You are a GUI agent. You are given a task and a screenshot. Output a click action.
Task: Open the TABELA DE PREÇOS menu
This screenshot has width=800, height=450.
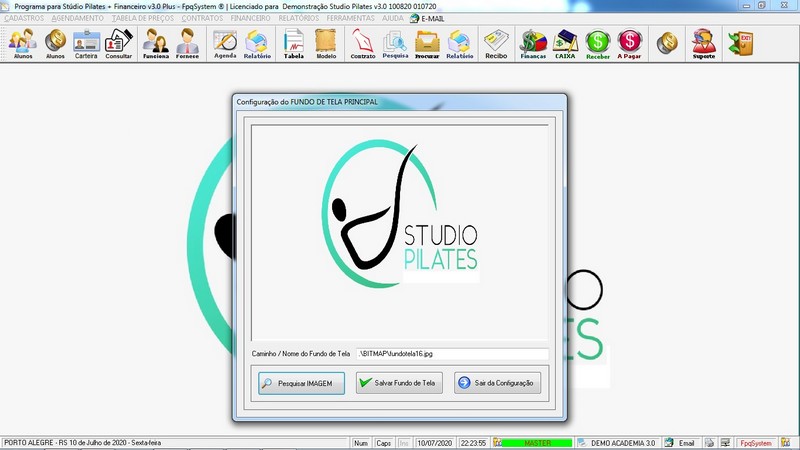click(143, 18)
